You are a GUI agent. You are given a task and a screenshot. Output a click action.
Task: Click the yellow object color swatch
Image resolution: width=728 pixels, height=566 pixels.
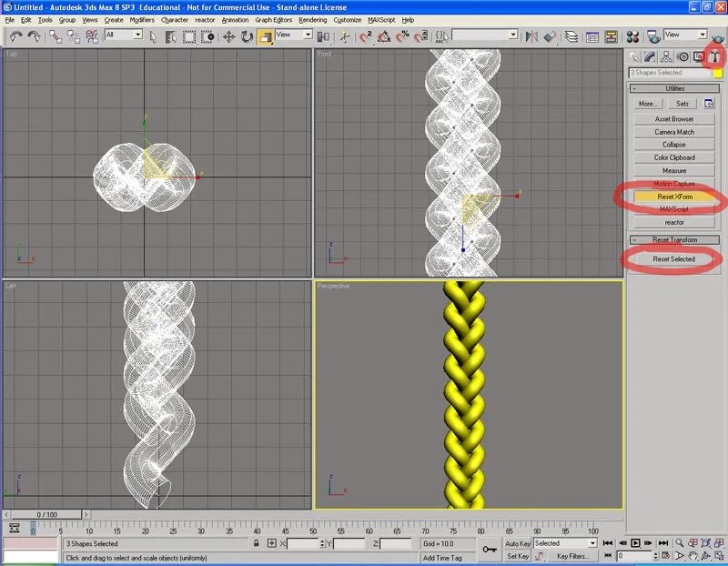click(x=717, y=72)
